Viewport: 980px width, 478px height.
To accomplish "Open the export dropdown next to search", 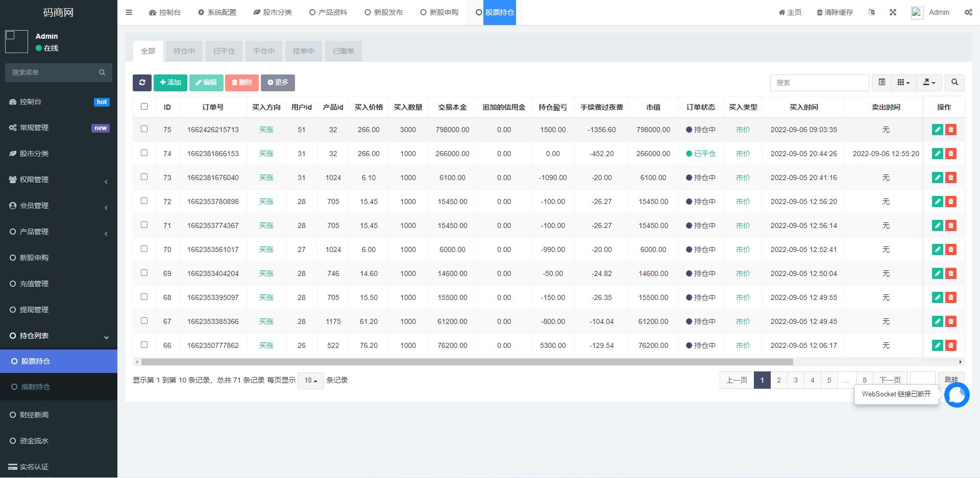I will pos(929,82).
